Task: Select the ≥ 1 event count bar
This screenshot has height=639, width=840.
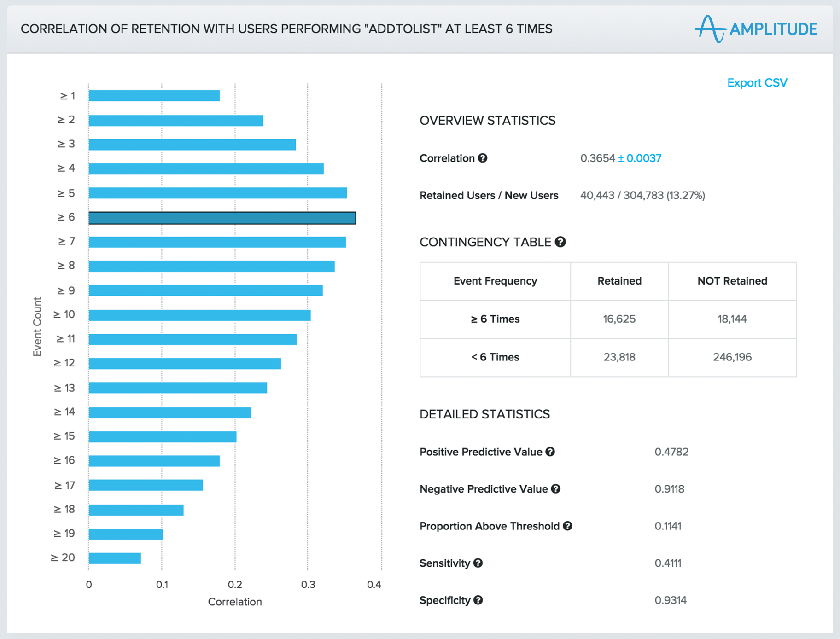Action: click(x=154, y=96)
